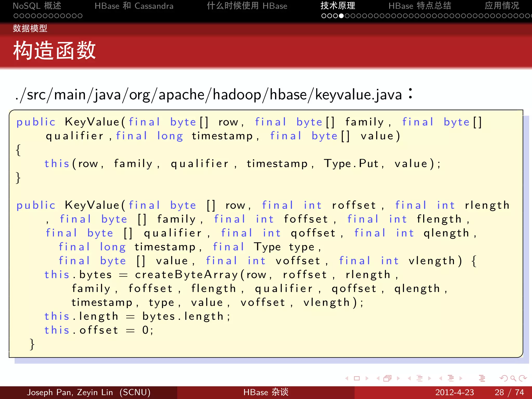Click the line this.offset = 0;
The height and width of the screenshot is (399, 532).
click(99, 330)
